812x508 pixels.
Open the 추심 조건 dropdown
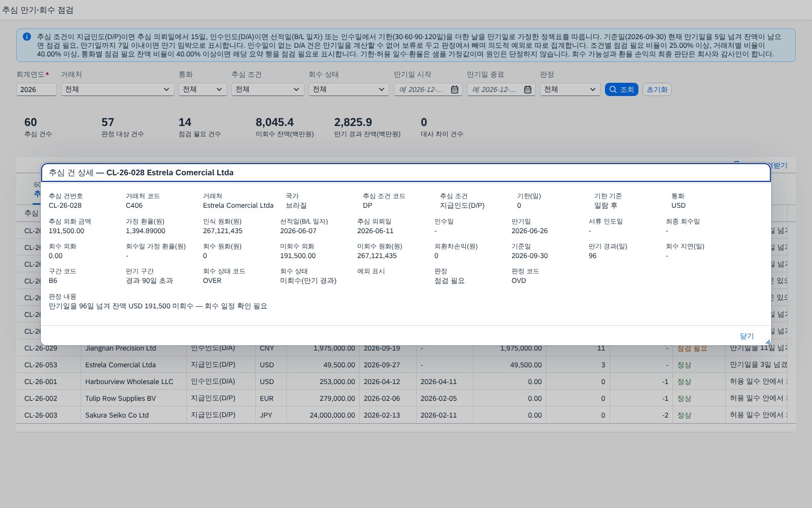[x=267, y=89]
